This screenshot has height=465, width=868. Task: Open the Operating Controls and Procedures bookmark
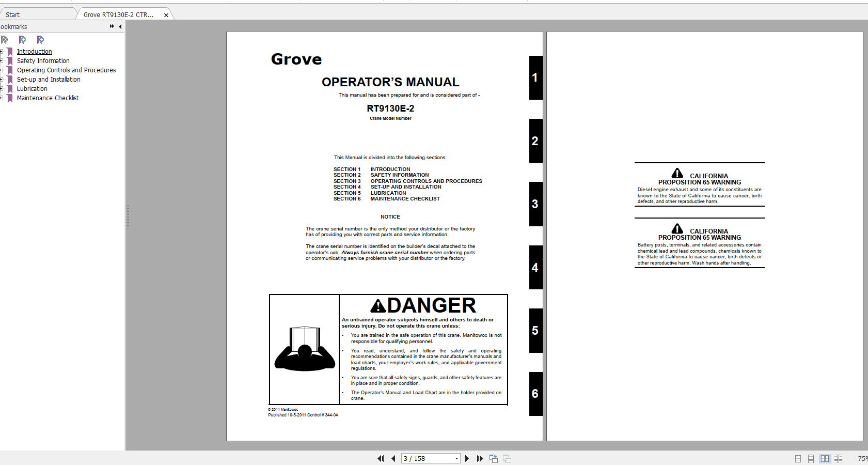[67, 70]
